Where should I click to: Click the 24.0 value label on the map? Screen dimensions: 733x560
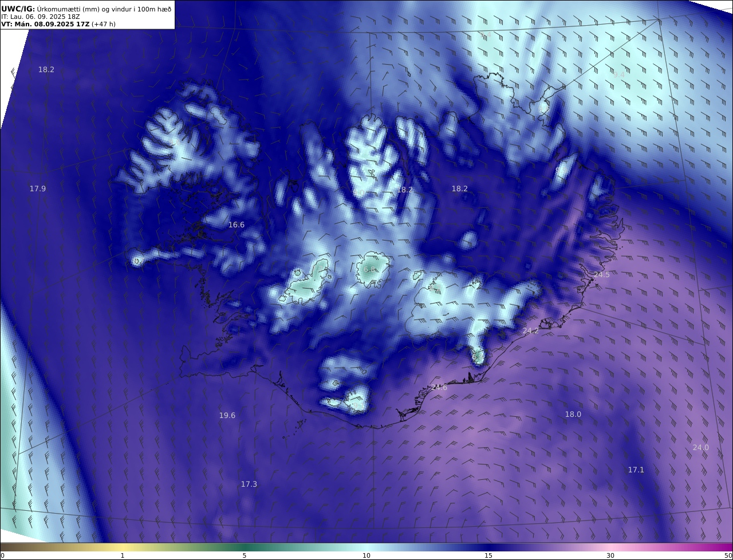701,448
